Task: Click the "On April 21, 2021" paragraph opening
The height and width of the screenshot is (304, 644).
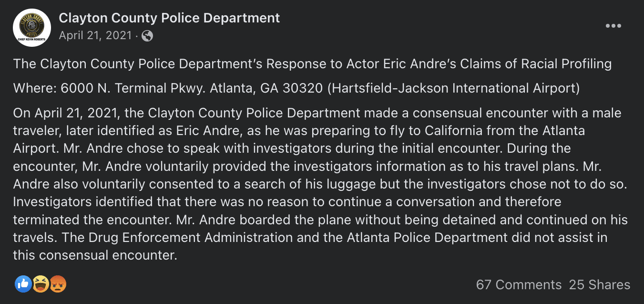Action: pyautogui.click(x=65, y=114)
